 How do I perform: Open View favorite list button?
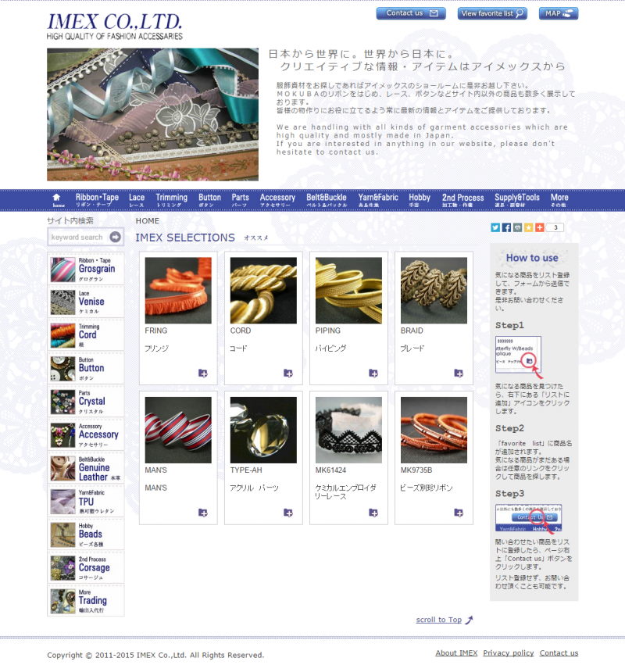point(492,13)
